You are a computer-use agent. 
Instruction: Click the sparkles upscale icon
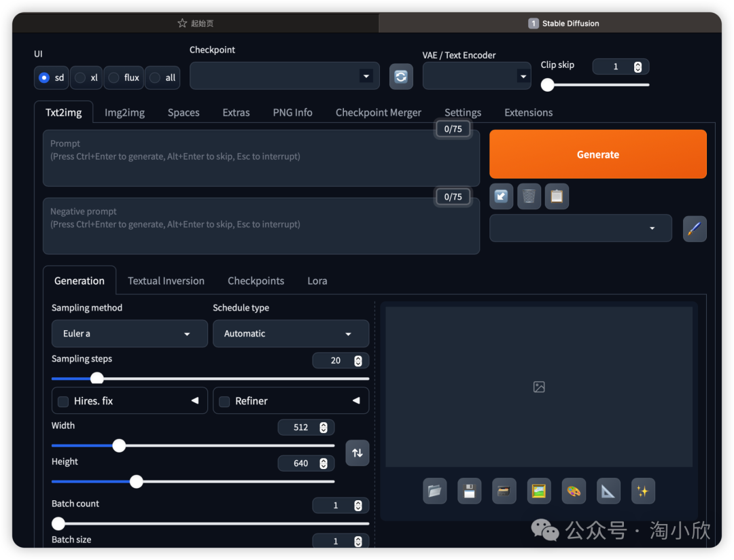coord(643,491)
